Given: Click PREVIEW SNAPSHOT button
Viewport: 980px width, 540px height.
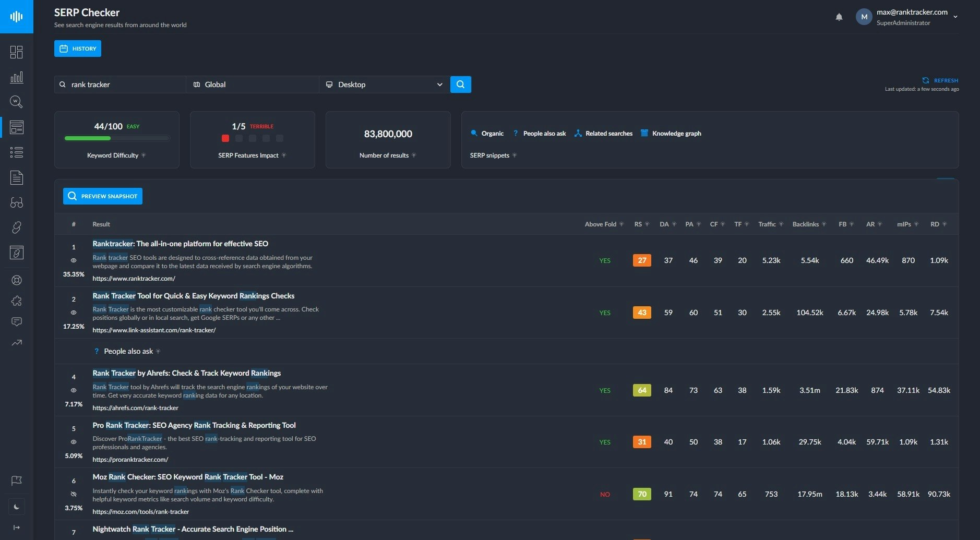Looking at the screenshot, I should point(103,196).
